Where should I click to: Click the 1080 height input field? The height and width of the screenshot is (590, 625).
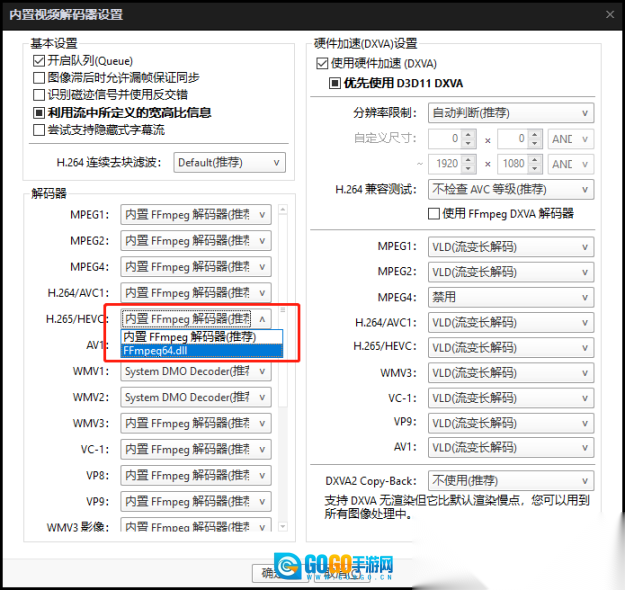[x=514, y=164]
